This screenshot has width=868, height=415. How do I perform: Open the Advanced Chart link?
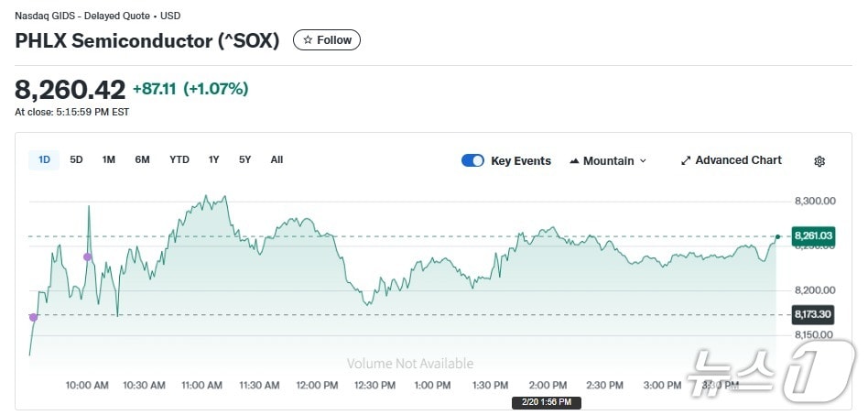[x=738, y=160]
